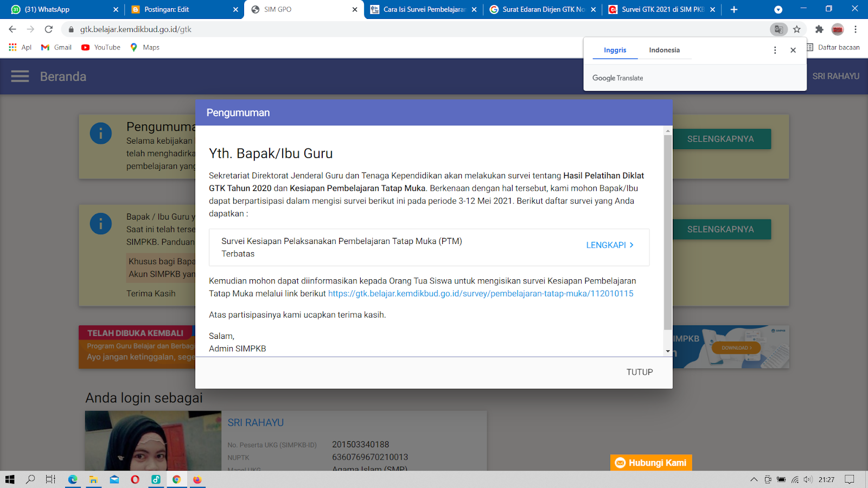Click the taskbar clock showing 21:27

[x=826, y=479]
